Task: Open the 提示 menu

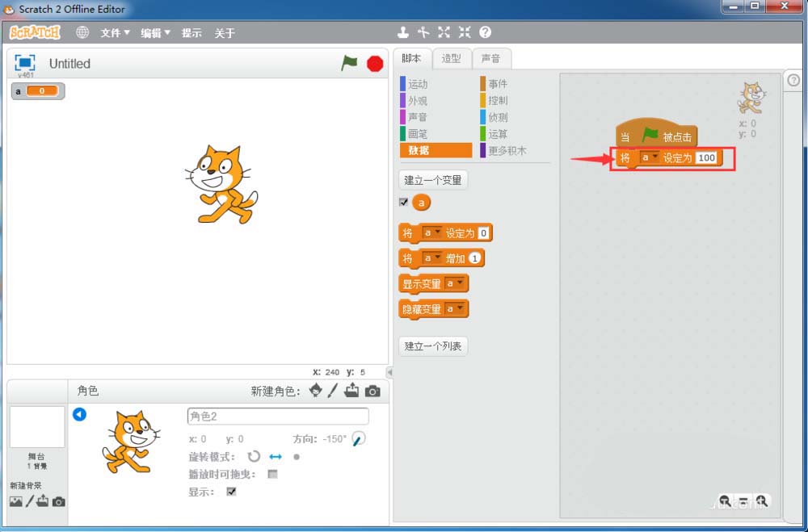Action: (191, 33)
